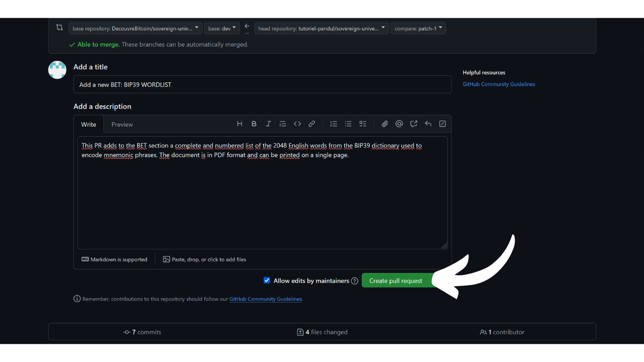Open the compare: patch-1 branch dropdown
Screen dimensions: 644x362
point(418,28)
